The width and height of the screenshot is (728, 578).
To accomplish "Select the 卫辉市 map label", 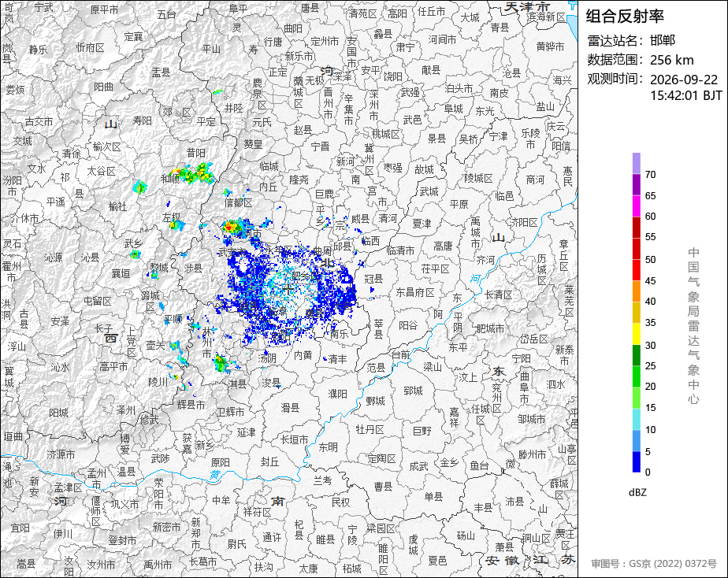I will pos(231,412).
